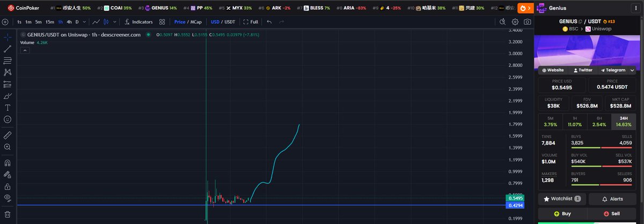644x224 pixels.
Task: Select the ruler measure tool
Action: (x=8, y=135)
